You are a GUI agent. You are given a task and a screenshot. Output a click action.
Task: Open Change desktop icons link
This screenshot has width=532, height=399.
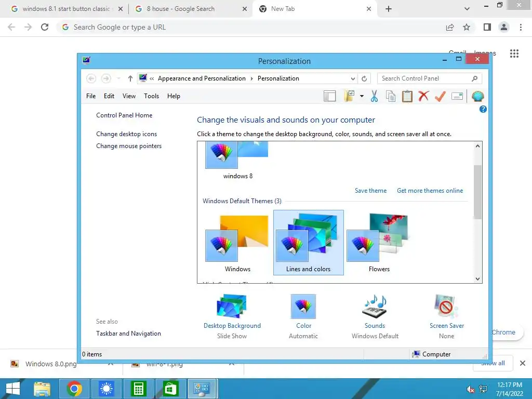[127, 134]
